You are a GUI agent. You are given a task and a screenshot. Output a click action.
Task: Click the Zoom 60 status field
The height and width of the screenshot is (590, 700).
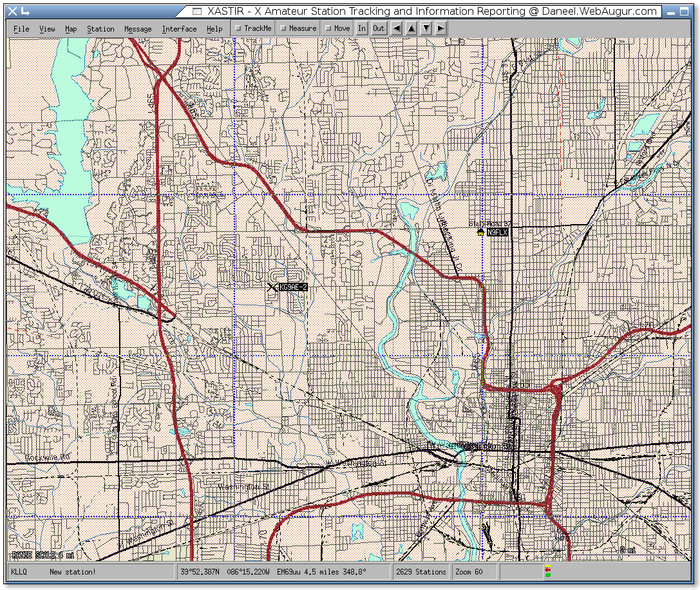pos(474,572)
